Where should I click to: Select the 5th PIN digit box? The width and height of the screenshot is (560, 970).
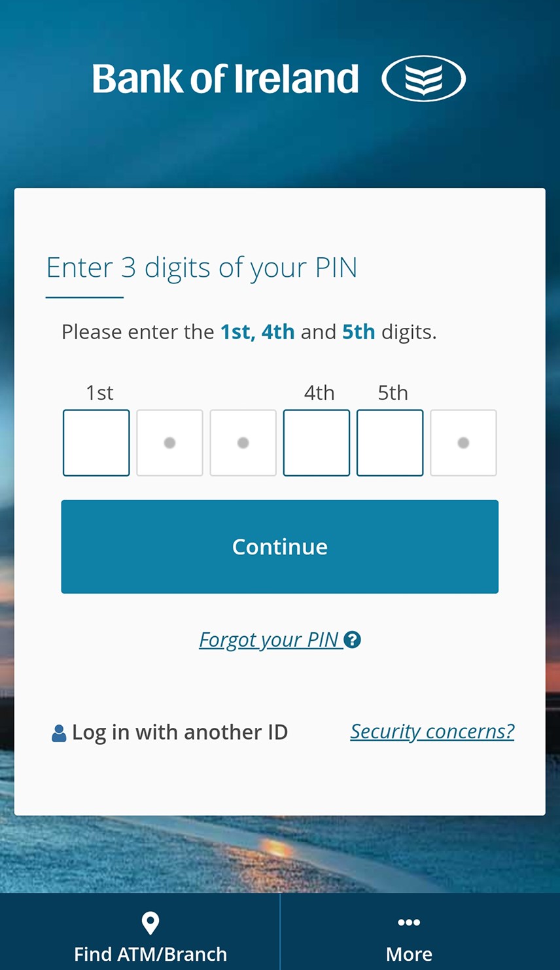point(390,443)
